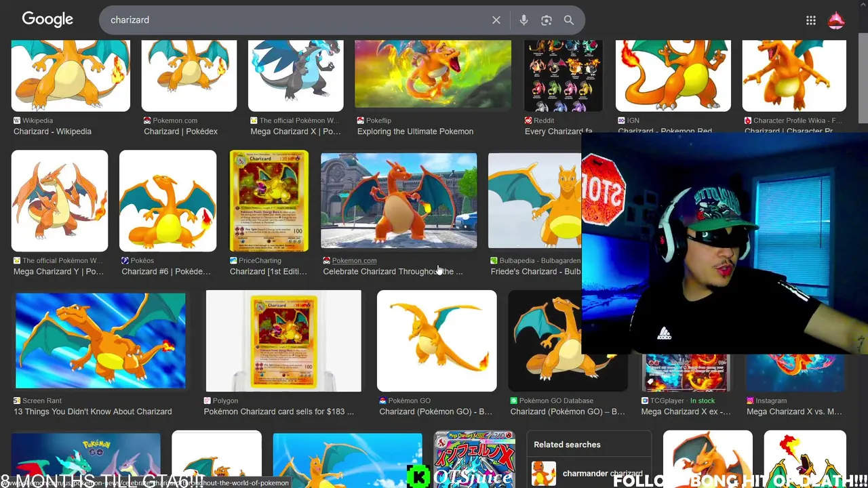This screenshot has height=488, width=868.
Task: Open the Google apps grid
Action: click(x=811, y=20)
